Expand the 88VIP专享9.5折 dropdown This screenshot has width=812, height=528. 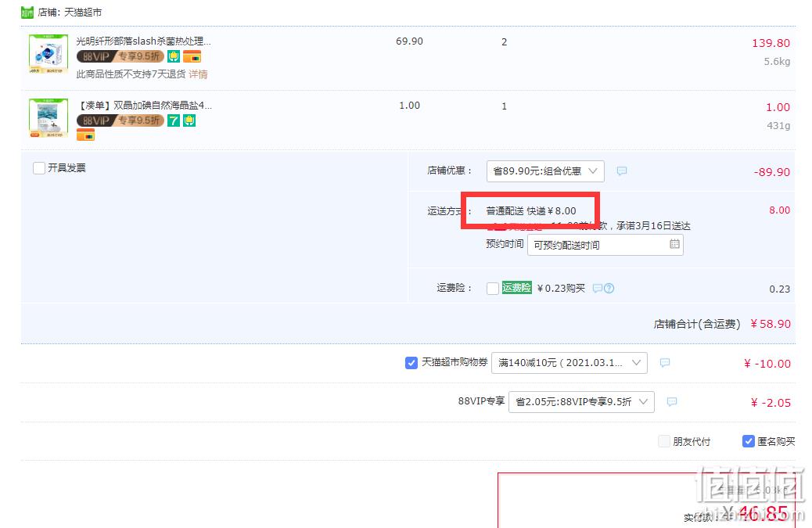point(581,402)
